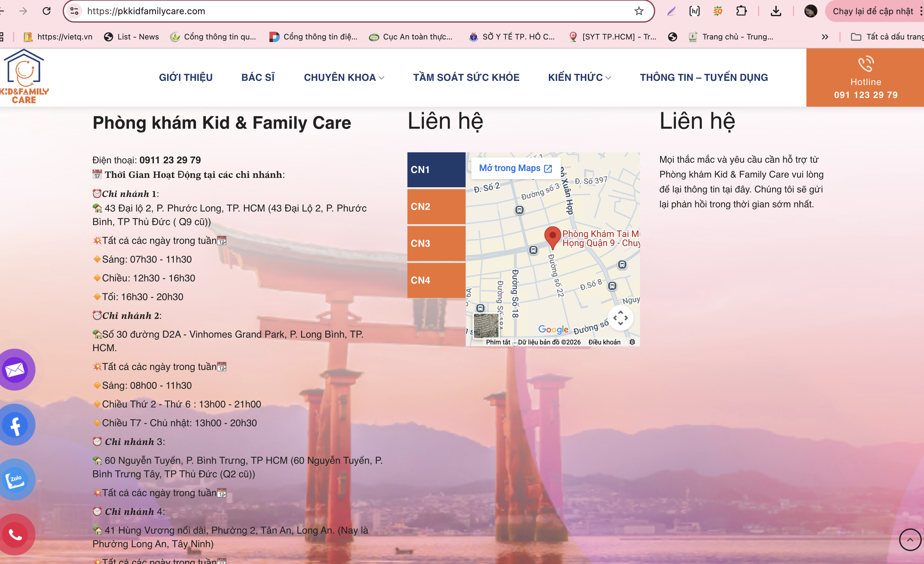
Task: Call the Hotline 091 123 29 79 button
Action: click(865, 78)
